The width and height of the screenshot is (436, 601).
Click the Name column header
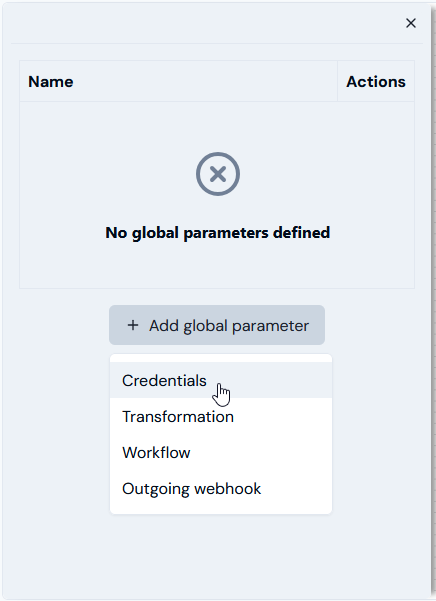51,82
